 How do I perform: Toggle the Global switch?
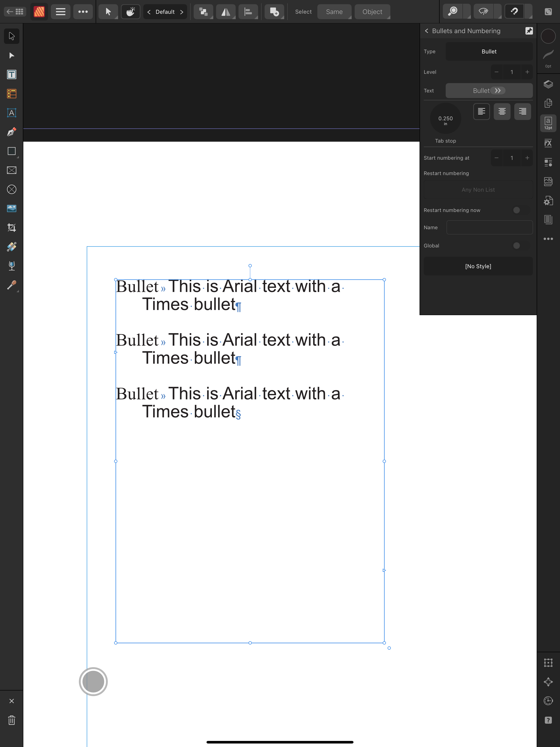tap(521, 246)
